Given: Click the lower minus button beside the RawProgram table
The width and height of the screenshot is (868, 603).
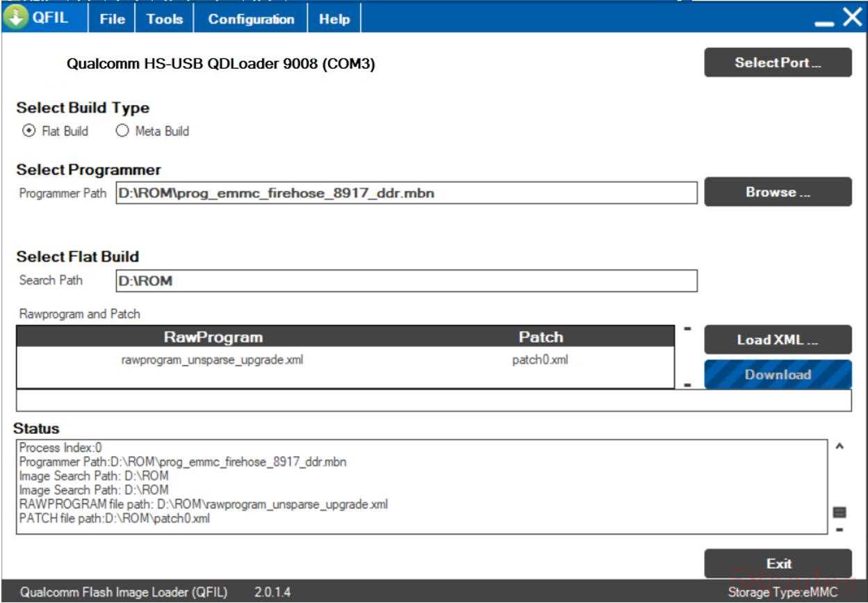Looking at the screenshot, I should click(x=687, y=384).
